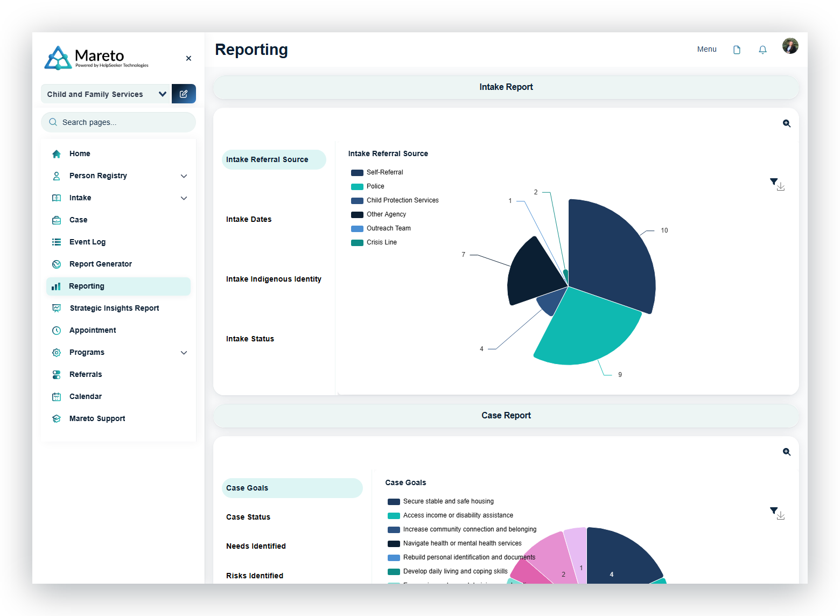
Task: Click the Report Generator icon
Action: pos(57,264)
